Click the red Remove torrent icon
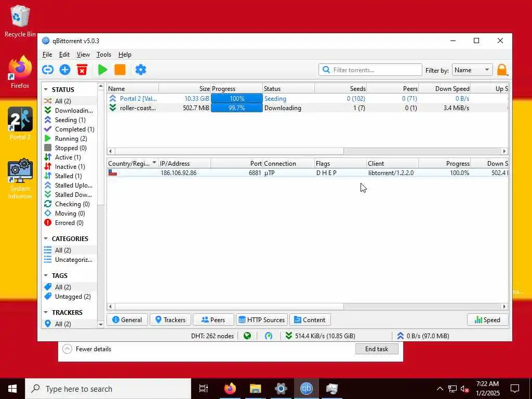The height and width of the screenshot is (399, 532). click(x=82, y=70)
